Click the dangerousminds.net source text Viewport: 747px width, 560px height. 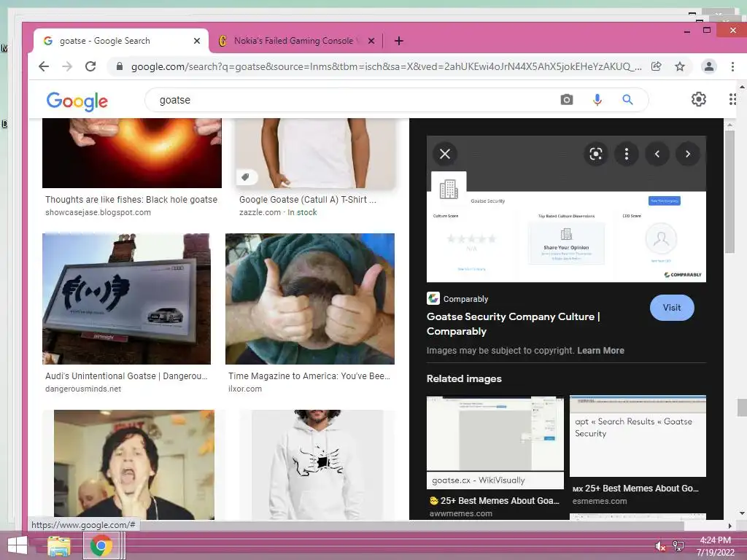(83, 389)
